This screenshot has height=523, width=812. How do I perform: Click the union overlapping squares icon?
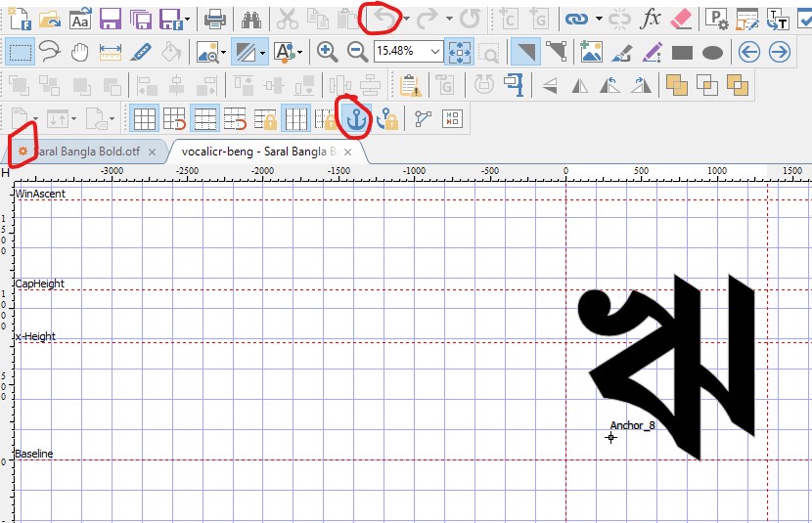pyautogui.click(x=676, y=85)
